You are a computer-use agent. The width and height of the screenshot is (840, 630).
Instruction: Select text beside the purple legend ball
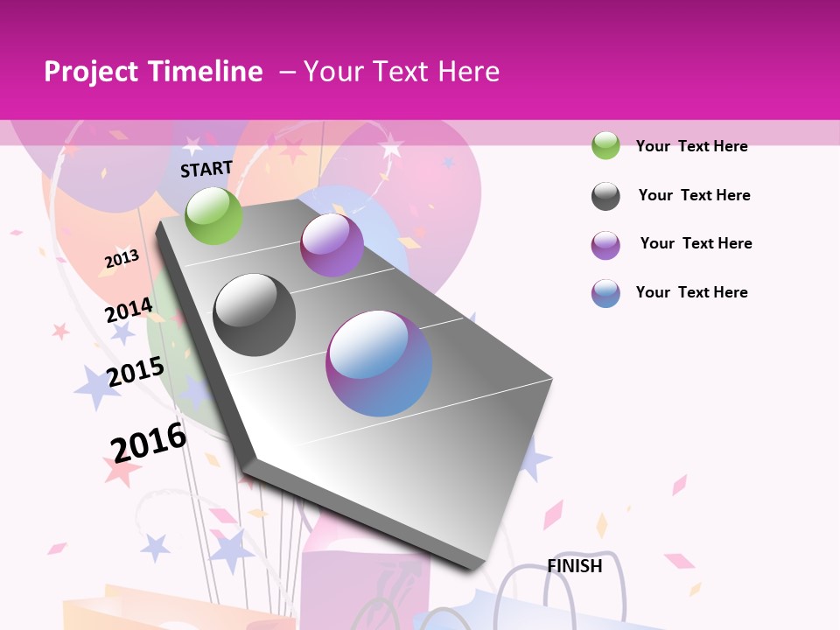(x=696, y=243)
